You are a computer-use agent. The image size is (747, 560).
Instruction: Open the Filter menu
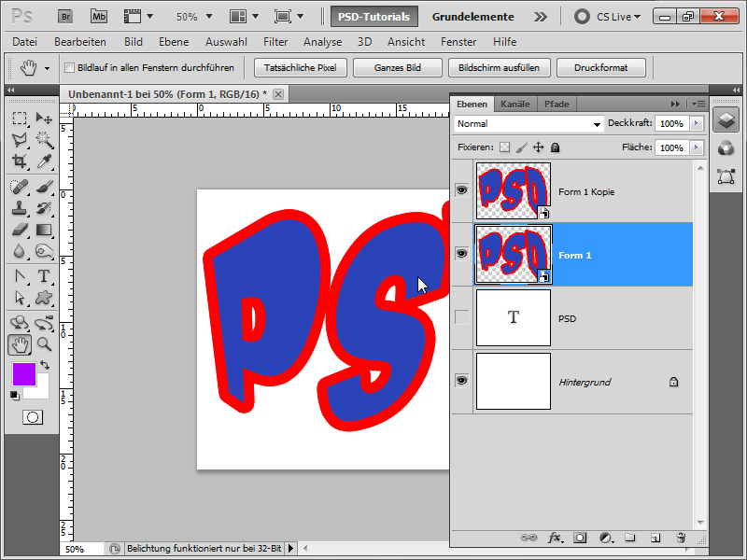click(275, 42)
